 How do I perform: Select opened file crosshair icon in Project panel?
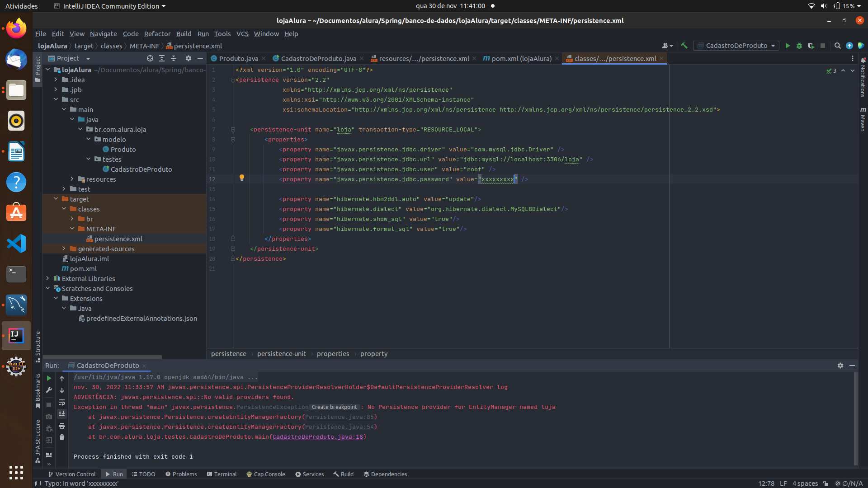pos(150,58)
